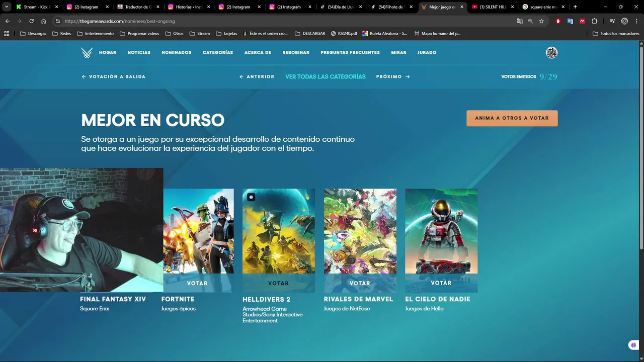Open NOTICIAS in the site navigation

tap(139, 53)
